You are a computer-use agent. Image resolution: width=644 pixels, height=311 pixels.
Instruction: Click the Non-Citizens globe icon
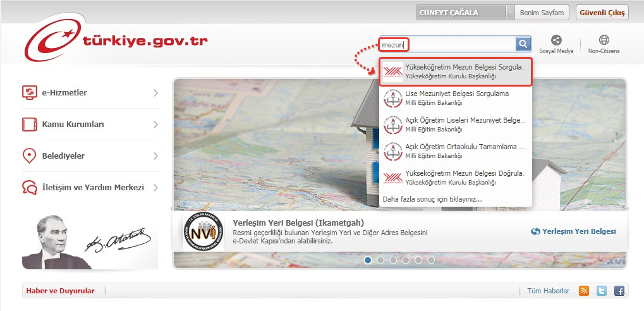[x=604, y=40]
